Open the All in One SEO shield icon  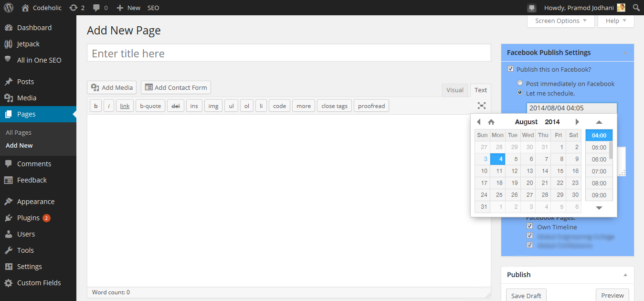point(8,60)
